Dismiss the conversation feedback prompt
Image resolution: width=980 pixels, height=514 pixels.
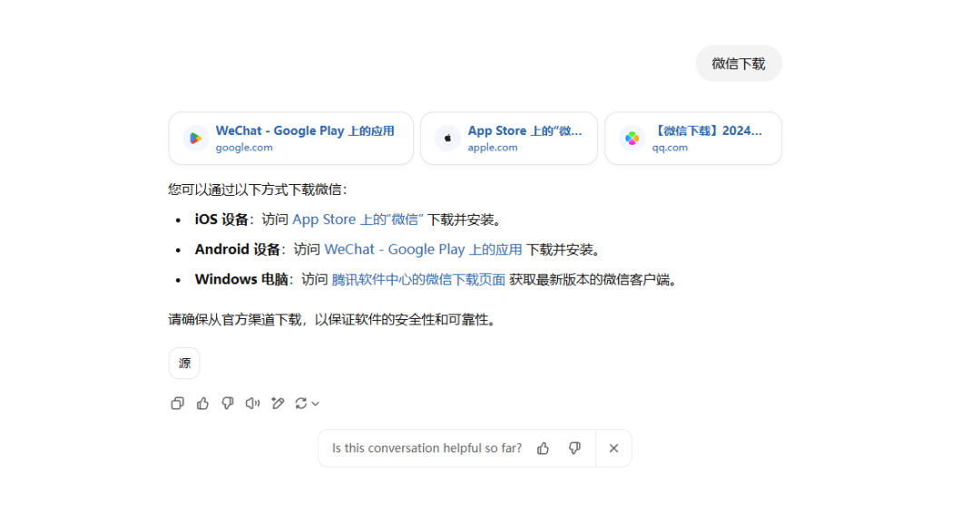[x=613, y=448]
